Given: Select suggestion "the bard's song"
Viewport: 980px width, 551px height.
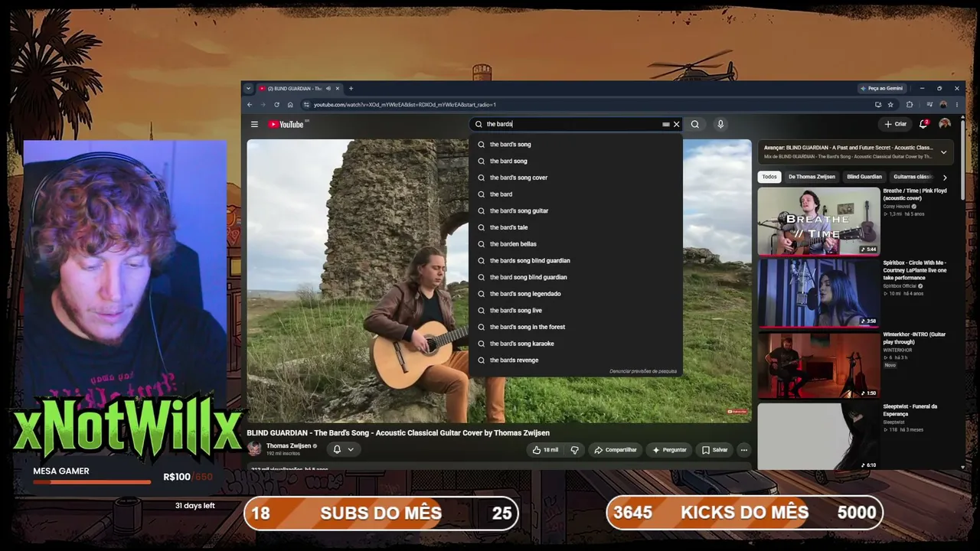Looking at the screenshot, I should [575, 145].
